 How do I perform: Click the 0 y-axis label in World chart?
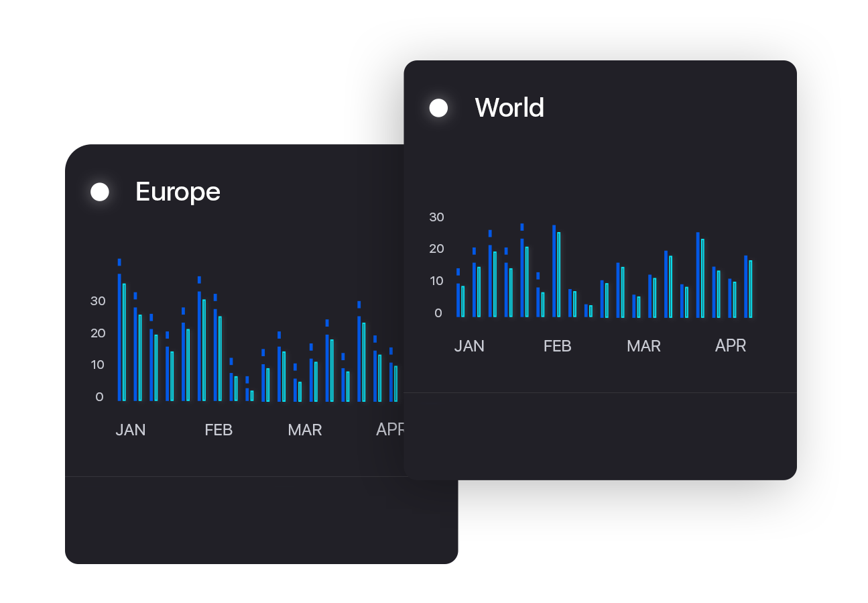click(x=438, y=313)
